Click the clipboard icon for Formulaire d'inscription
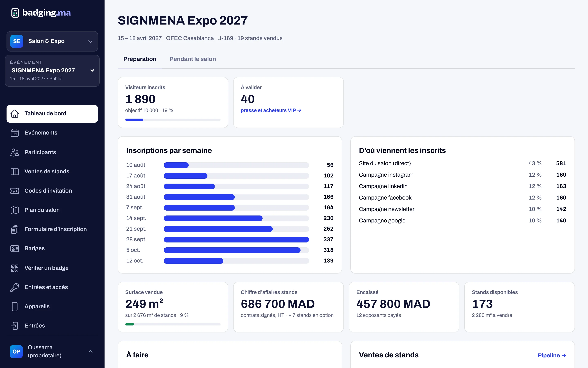The width and height of the screenshot is (588, 368). click(x=14, y=229)
